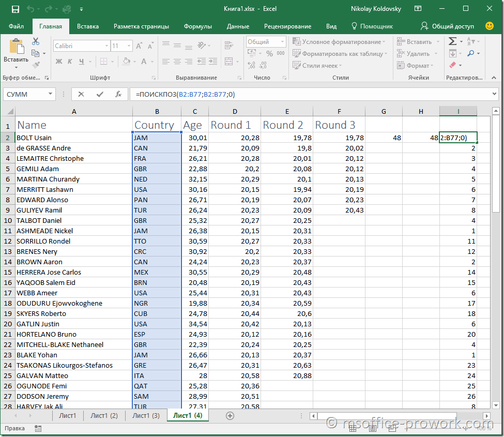Toggle underline formatting (Ч)
Image resolution: width=504 pixels, height=437 pixels.
pos(81,61)
